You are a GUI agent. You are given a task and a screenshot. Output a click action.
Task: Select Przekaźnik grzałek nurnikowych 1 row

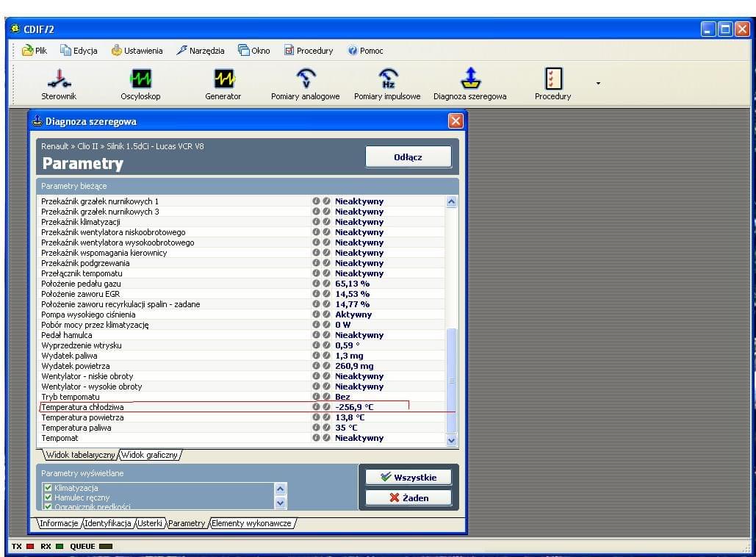coord(242,201)
